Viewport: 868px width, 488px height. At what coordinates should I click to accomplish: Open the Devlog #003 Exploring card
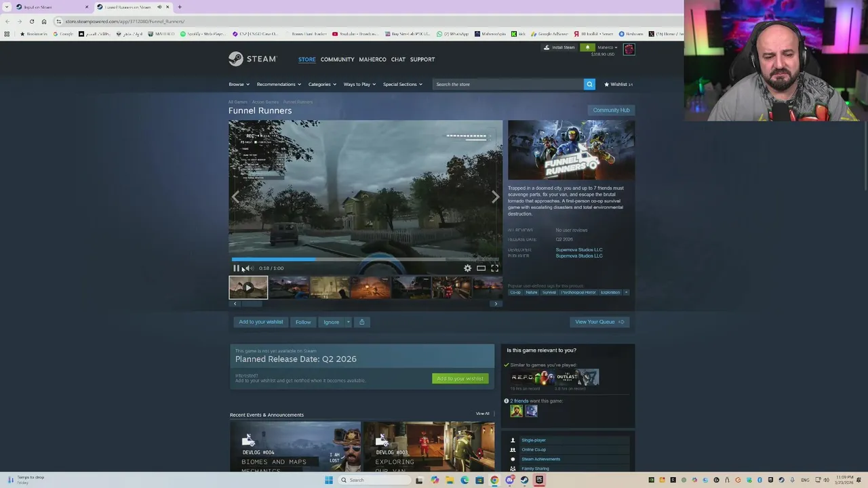429,446
